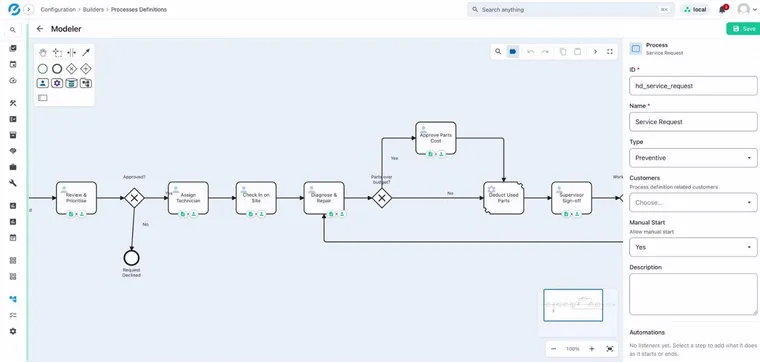This screenshot has height=362, width=760.
Task: Select the Supervisor Sign-off task
Action: pyautogui.click(x=571, y=198)
